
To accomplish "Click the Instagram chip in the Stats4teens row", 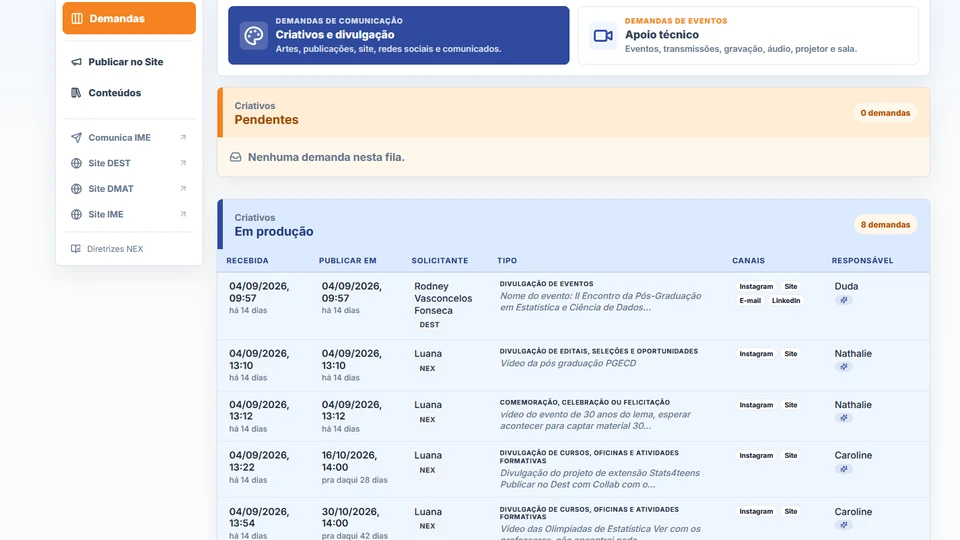I will [x=756, y=456].
